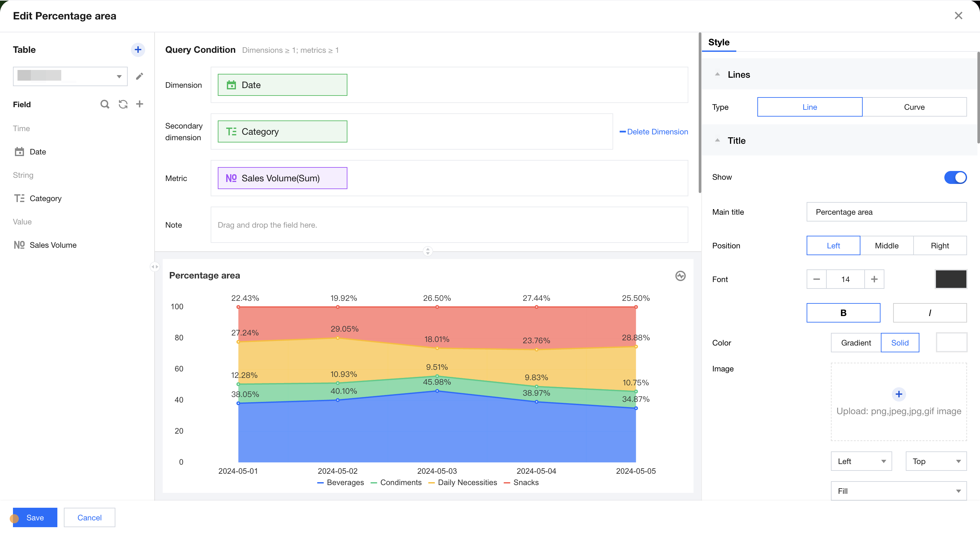Viewport: 980px width, 533px height.
Task: Click the add field plus icon
Action: coord(140,104)
